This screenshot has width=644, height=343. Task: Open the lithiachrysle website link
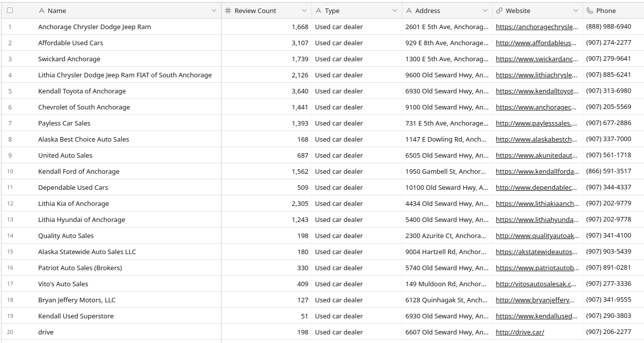click(537, 75)
